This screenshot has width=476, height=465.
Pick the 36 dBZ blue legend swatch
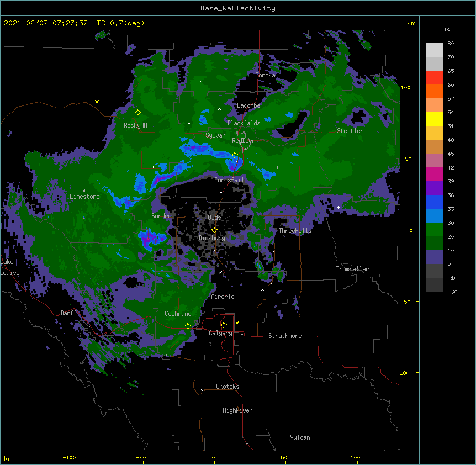434,202
